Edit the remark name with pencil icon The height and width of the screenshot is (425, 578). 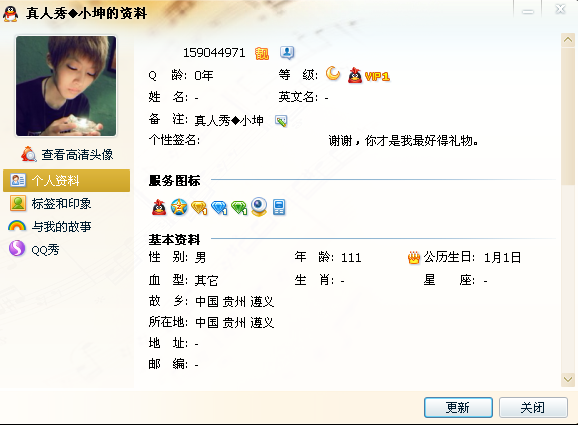(281, 121)
